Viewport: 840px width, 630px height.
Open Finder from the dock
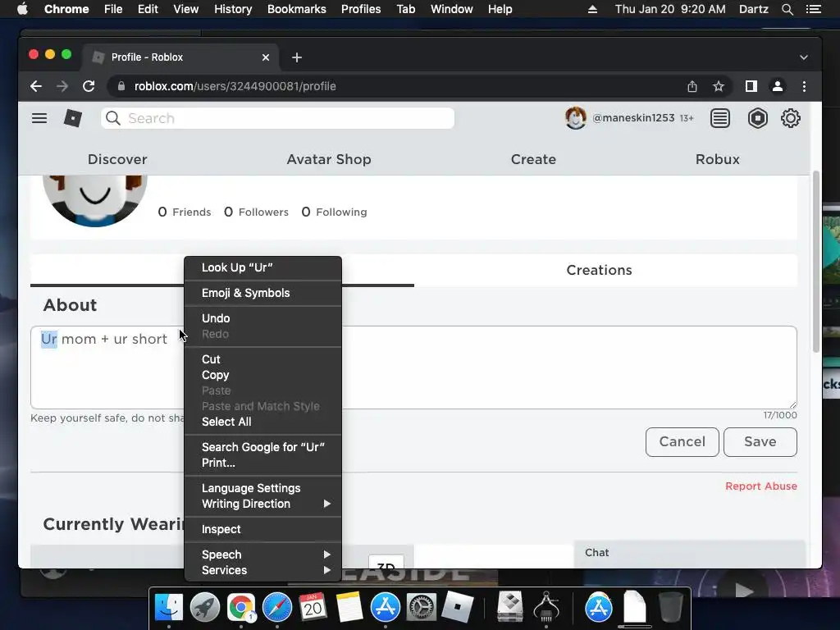coord(169,607)
